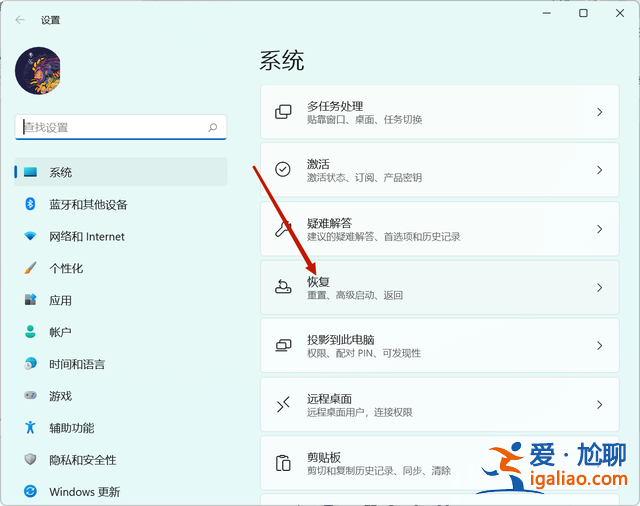The width and height of the screenshot is (640, 506).
Task: Click the 系统 monitor icon
Action: click(30, 172)
